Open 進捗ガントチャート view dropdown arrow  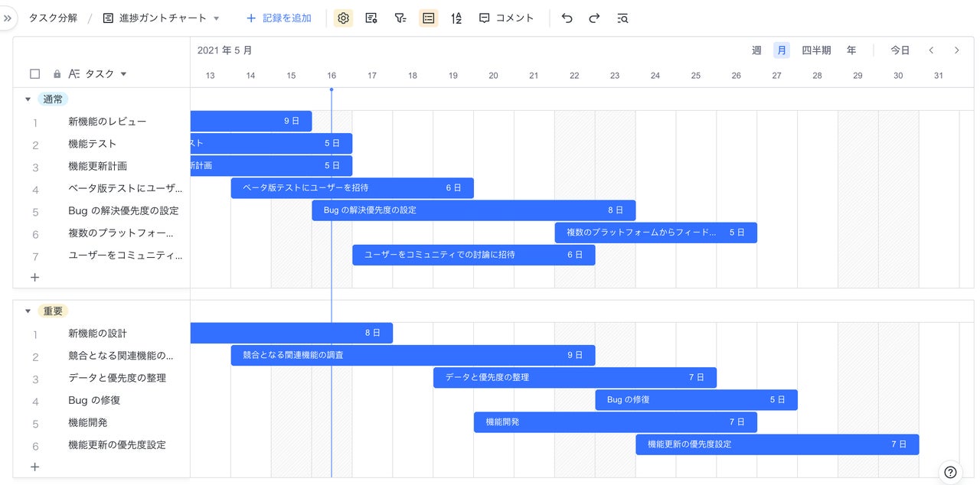click(x=216, y=18)
